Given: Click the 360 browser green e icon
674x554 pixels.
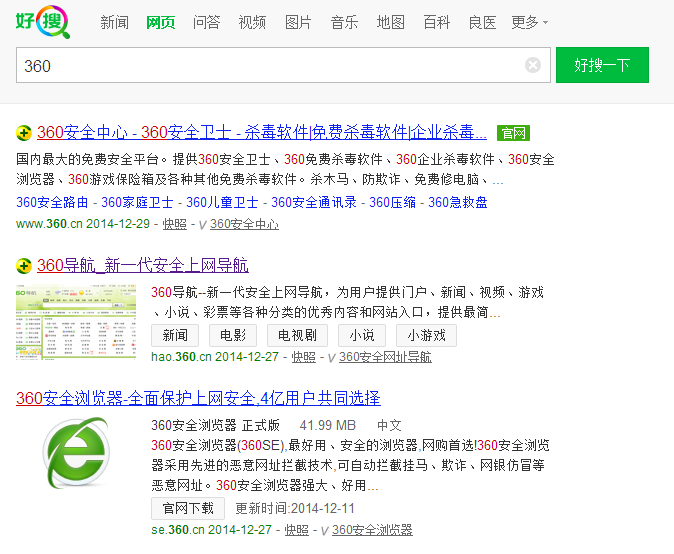Looking at the screenshot, I should (76, 453).
